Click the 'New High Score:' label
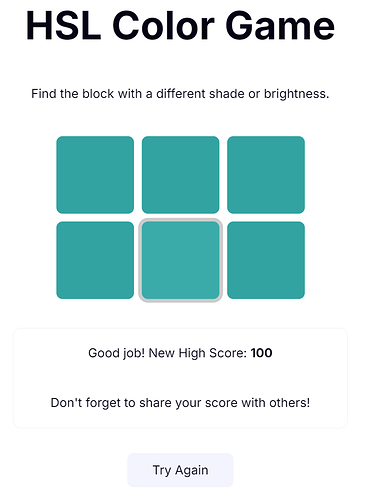Screen dimensions: 368x500 tap(198, 353)
